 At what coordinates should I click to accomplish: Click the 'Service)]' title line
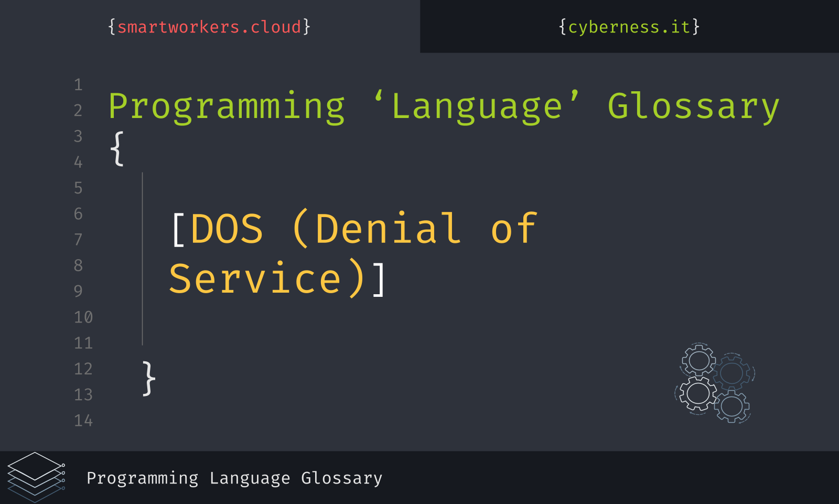tap(278, 278)
